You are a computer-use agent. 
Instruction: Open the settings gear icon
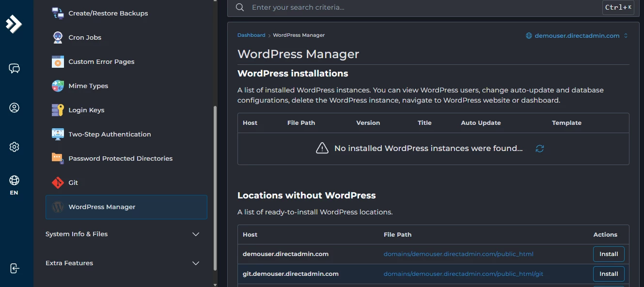click(x=14, y=147)
